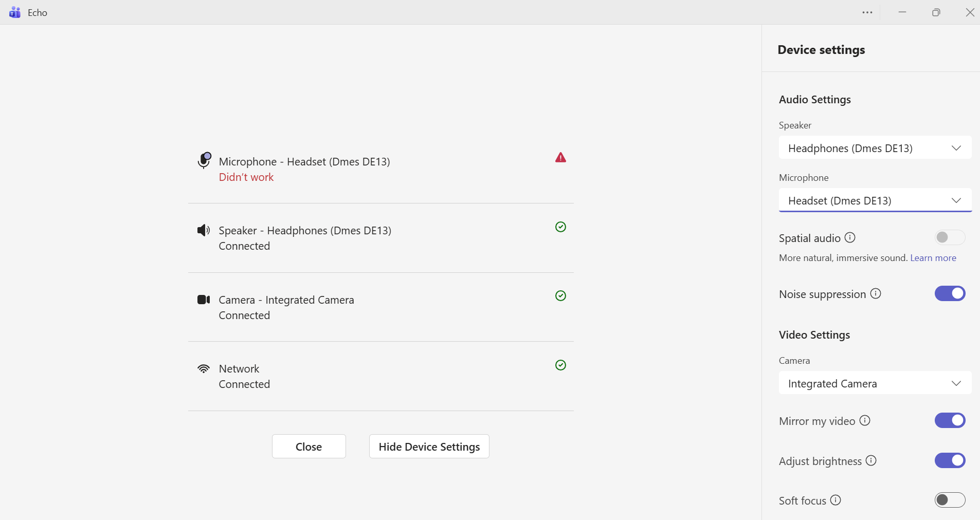
Task: Toggle the Spatial audio switch
Action: [950, 237]
